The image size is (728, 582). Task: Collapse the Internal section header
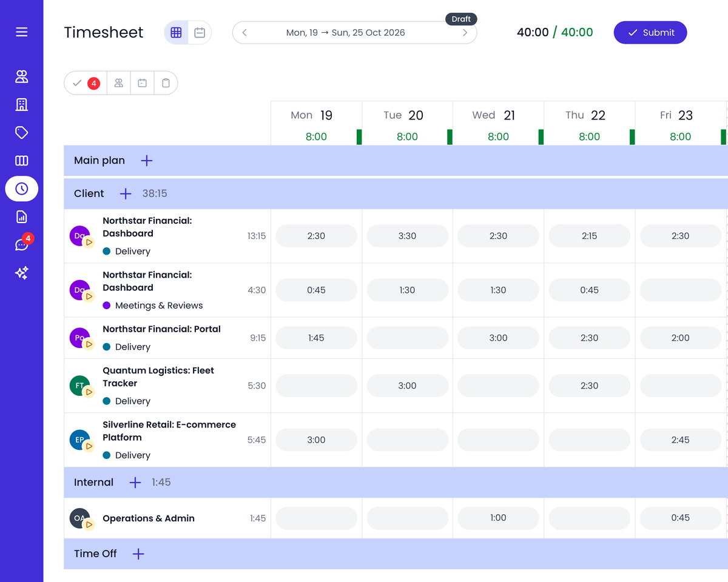point(396,483)
